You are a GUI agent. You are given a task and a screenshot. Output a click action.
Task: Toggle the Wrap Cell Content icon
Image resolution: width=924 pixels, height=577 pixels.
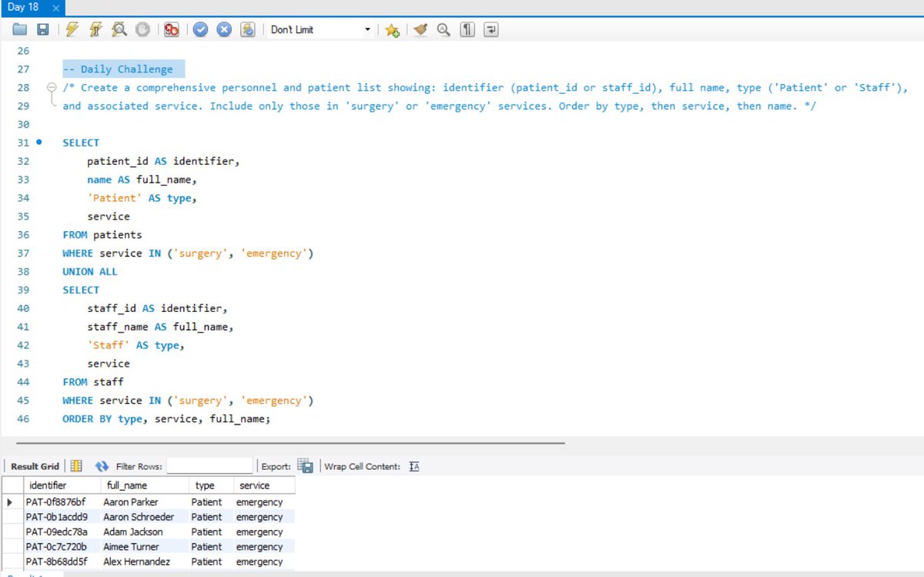414,466
